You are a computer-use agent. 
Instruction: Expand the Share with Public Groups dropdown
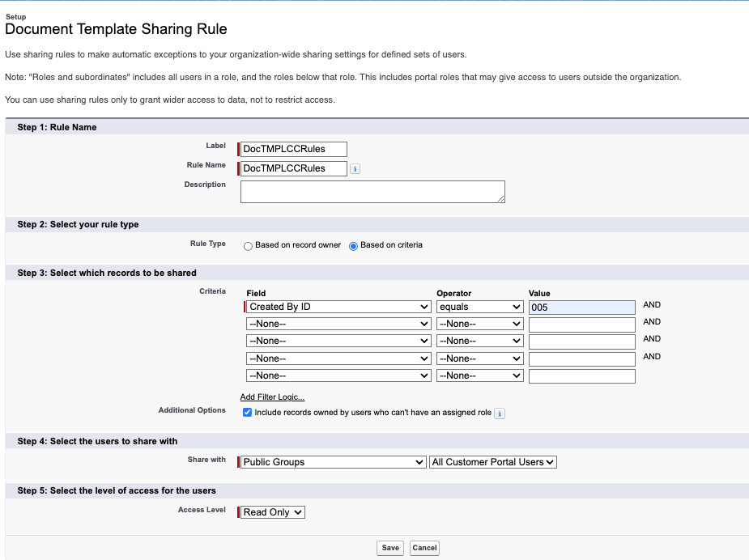pos(332,461)
